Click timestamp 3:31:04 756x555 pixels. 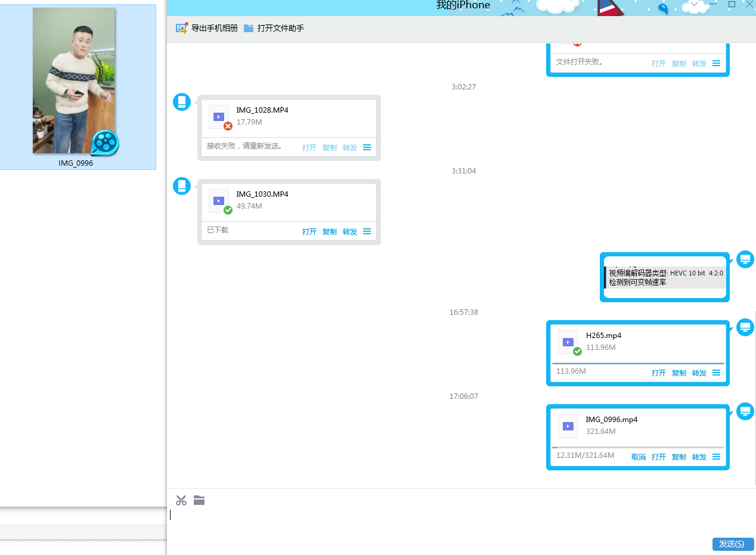click(x=464, y=171)
